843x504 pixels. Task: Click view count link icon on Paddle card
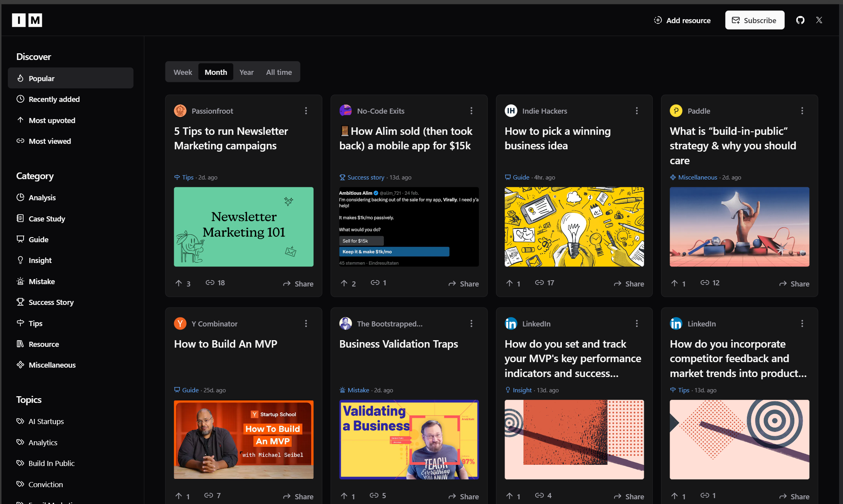point(705,283)
